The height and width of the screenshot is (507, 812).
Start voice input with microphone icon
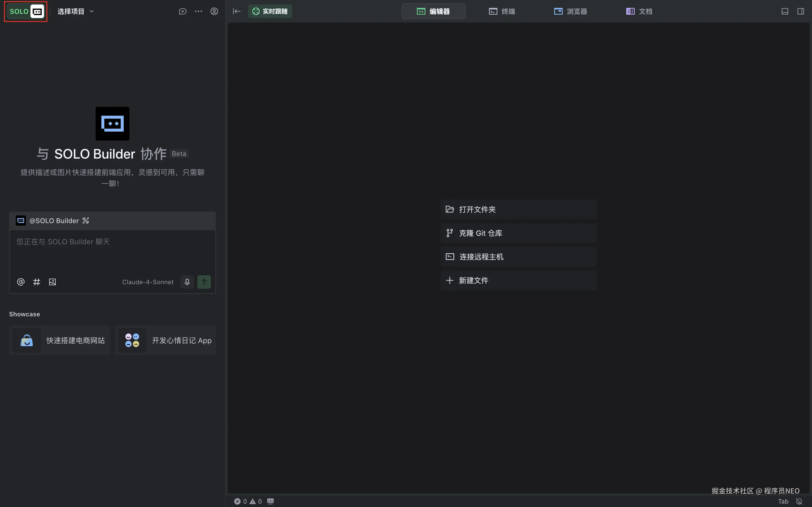[187, 282]
